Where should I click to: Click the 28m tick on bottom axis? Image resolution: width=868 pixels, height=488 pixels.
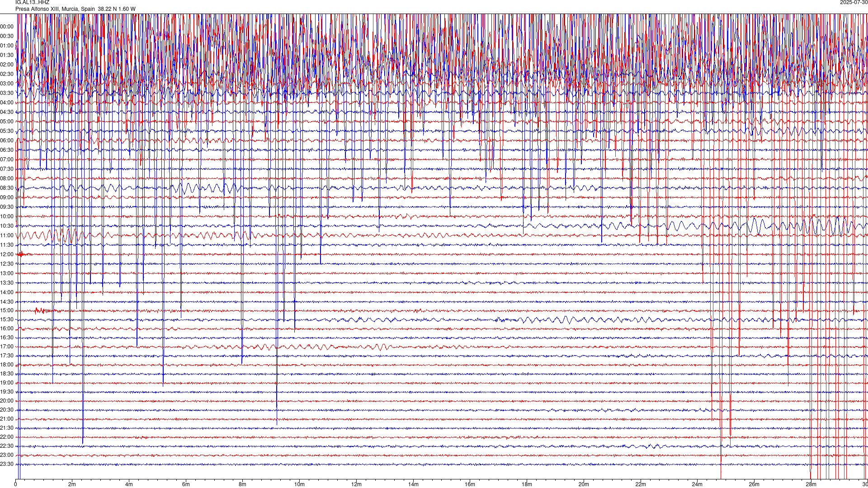[811, 484]
